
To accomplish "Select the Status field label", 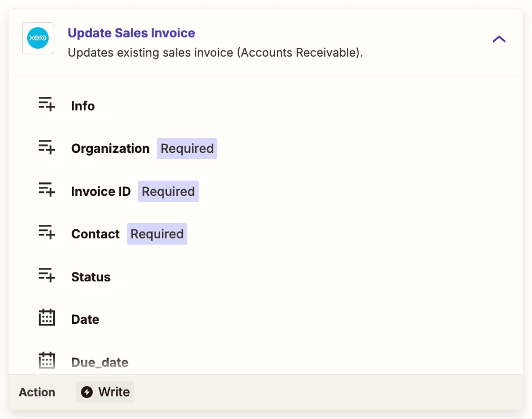I will click(x=91, y=277).
